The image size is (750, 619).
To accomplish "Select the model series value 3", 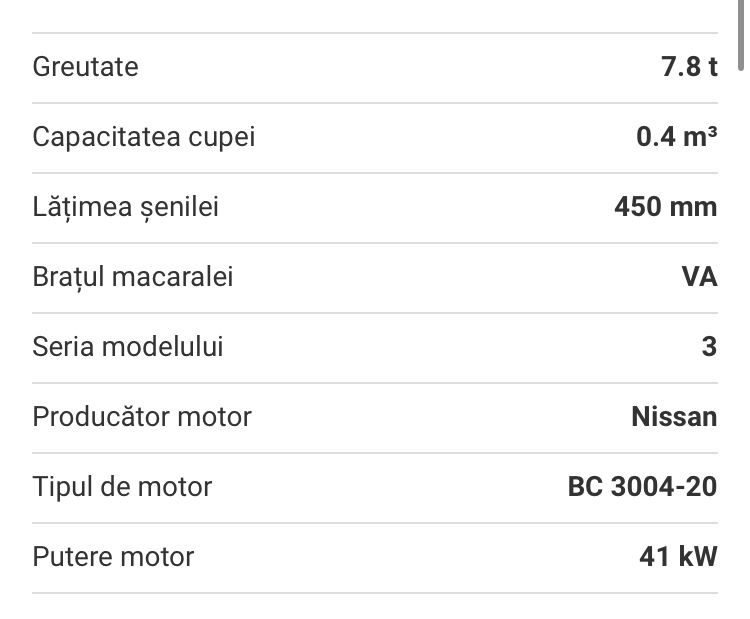I will pyautogui.click(x=709, y=347).
